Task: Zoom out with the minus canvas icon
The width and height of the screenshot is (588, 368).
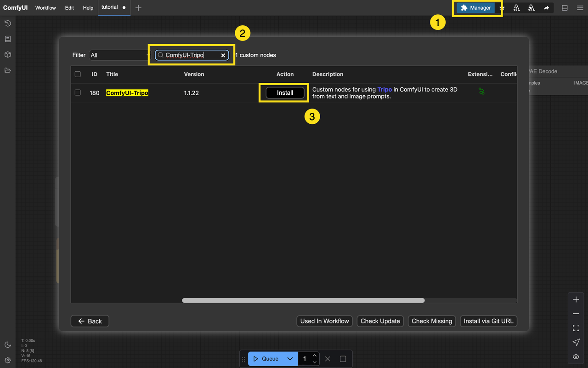Action: (x=576, y=314)
